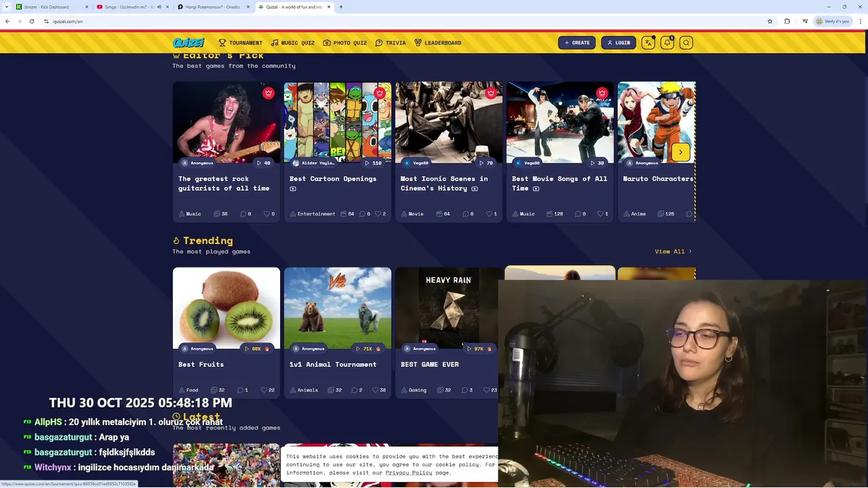Click crown badge on Best Cartoon Openings card

(380, 93)
